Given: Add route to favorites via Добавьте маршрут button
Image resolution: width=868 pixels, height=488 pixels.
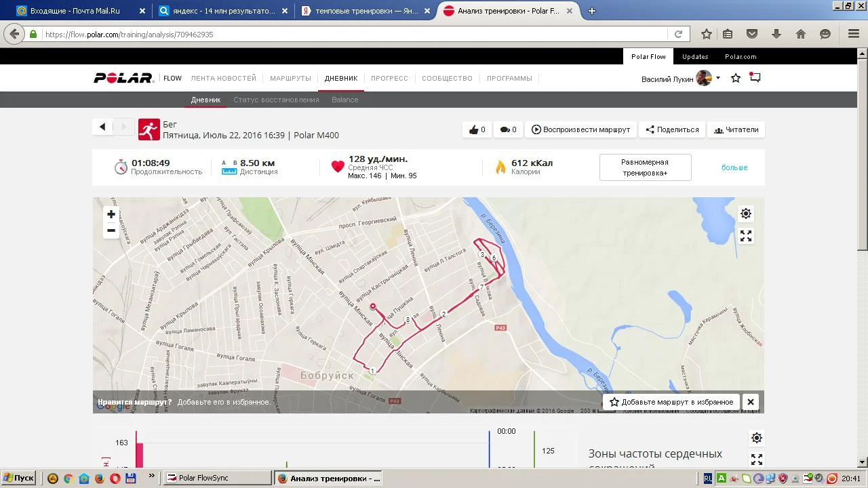Looking at the screenshot, I should [671, 402].
